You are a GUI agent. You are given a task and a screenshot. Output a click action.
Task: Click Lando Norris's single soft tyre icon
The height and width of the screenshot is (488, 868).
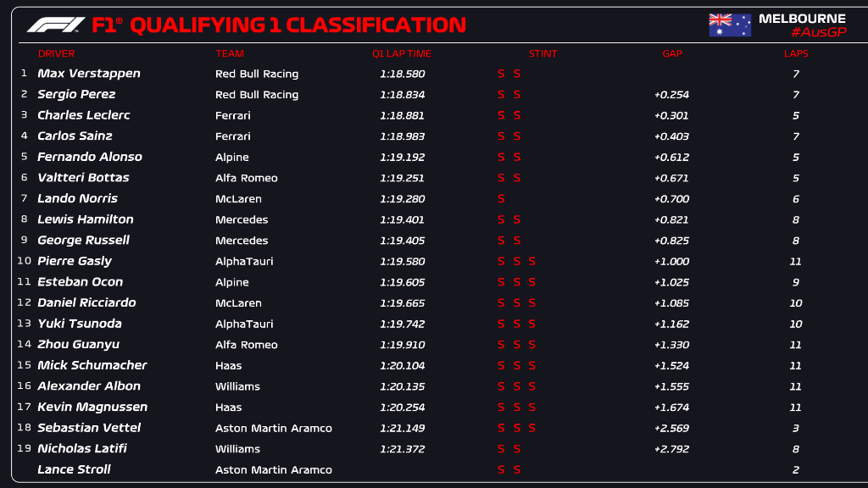click(x=501, y=198)
